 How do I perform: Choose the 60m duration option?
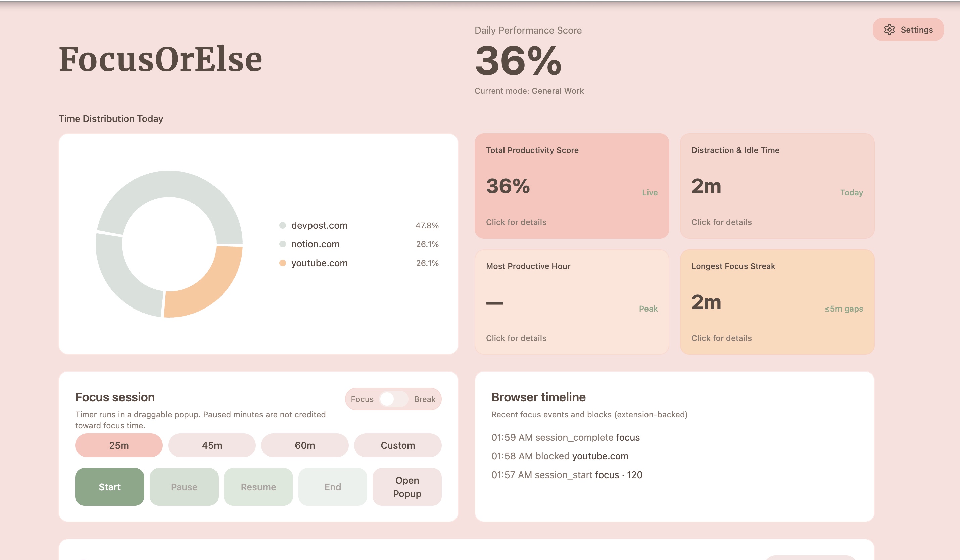click(305, 445)
